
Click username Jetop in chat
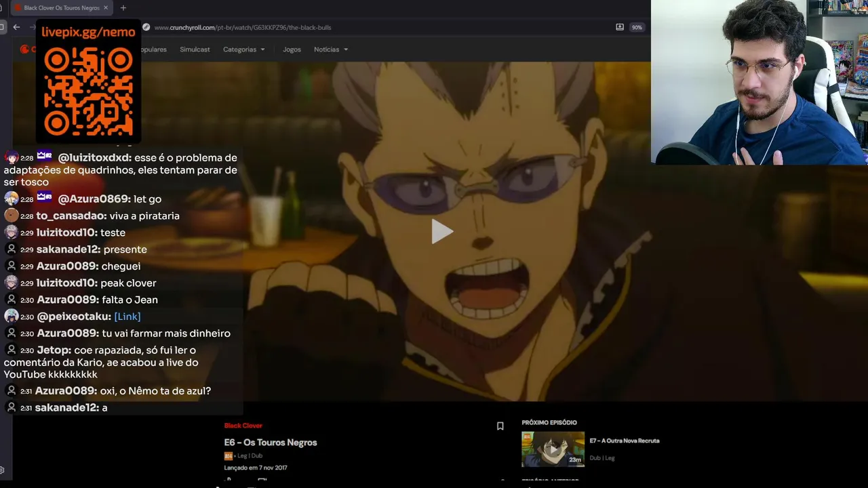(54, 350)
